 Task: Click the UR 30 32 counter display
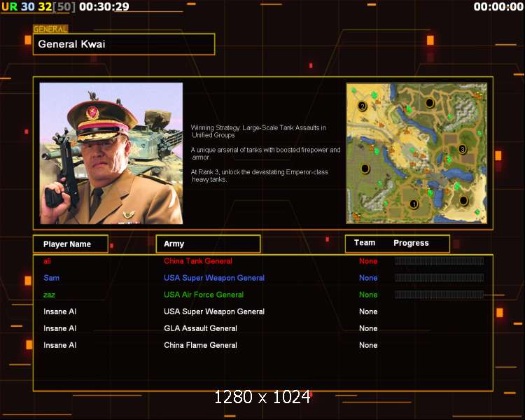pyautogui.click(x=38, y=7)
